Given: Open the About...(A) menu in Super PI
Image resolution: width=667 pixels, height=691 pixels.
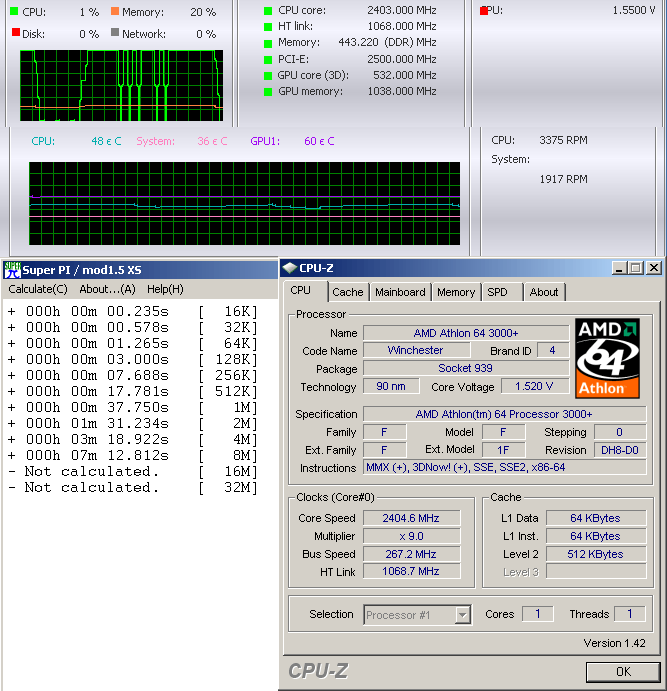Looking at the screenshot, I should click(107, 289).
